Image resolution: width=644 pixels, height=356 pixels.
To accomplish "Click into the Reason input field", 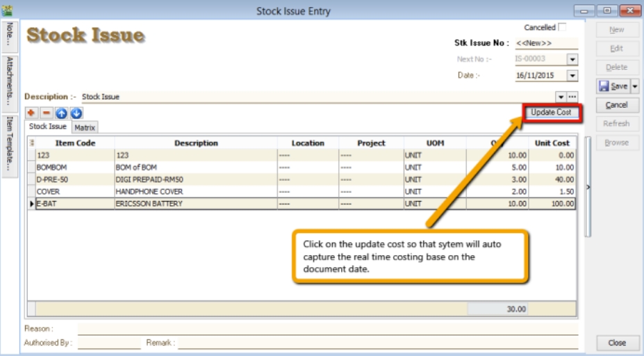I will pos(327,329).
